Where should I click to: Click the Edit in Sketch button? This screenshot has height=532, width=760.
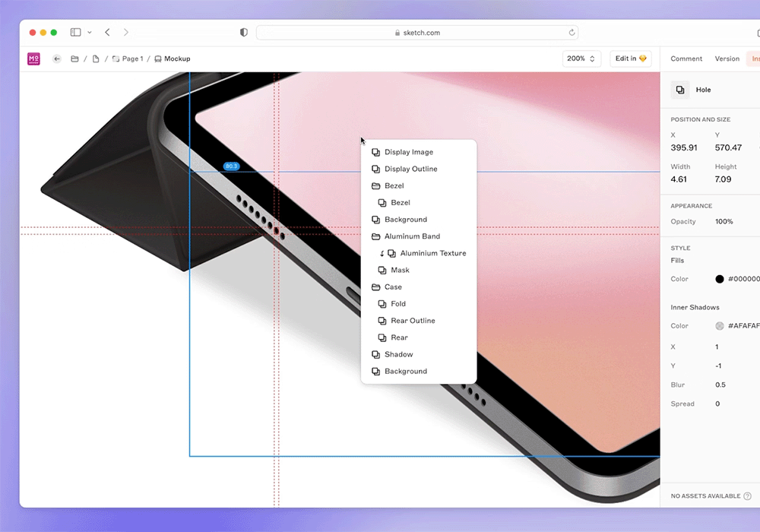click(631, 59)
